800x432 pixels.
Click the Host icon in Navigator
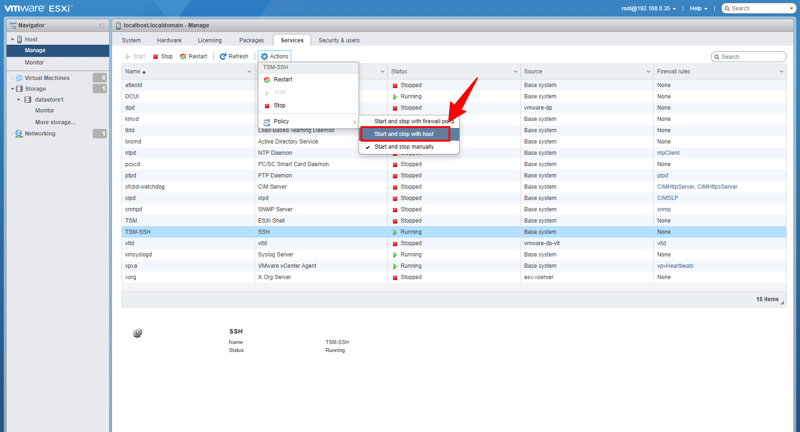(20, 39)
